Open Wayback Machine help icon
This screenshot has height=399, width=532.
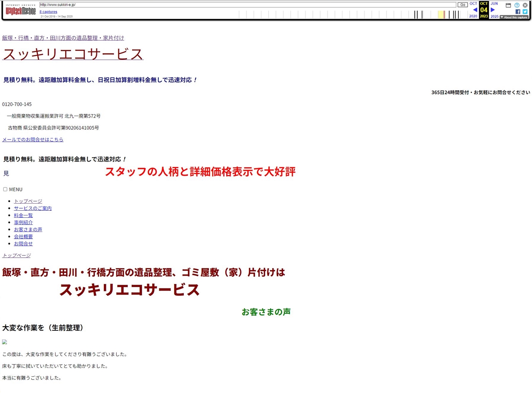(517, 5)
